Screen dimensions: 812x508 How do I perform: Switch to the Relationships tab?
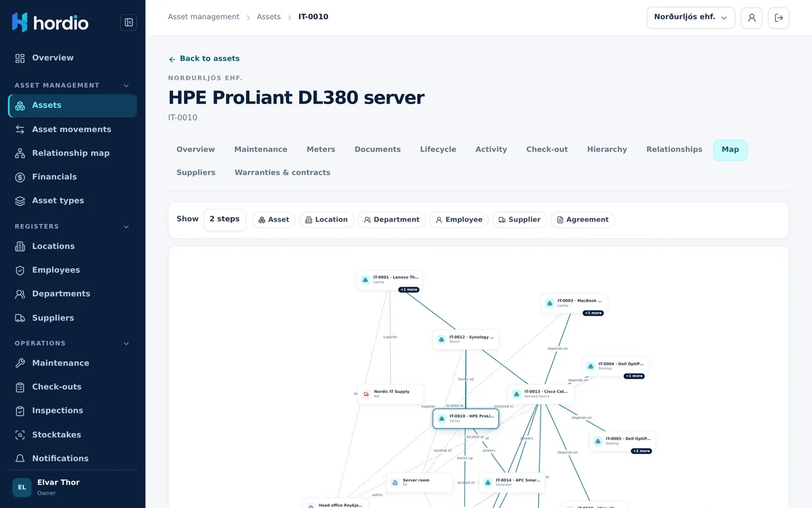[x=674, y=150]
